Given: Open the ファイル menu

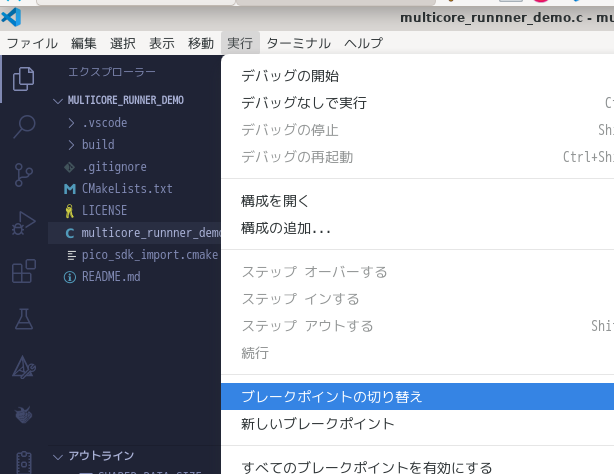Looking at the screenshot, I should click(32, 43).
